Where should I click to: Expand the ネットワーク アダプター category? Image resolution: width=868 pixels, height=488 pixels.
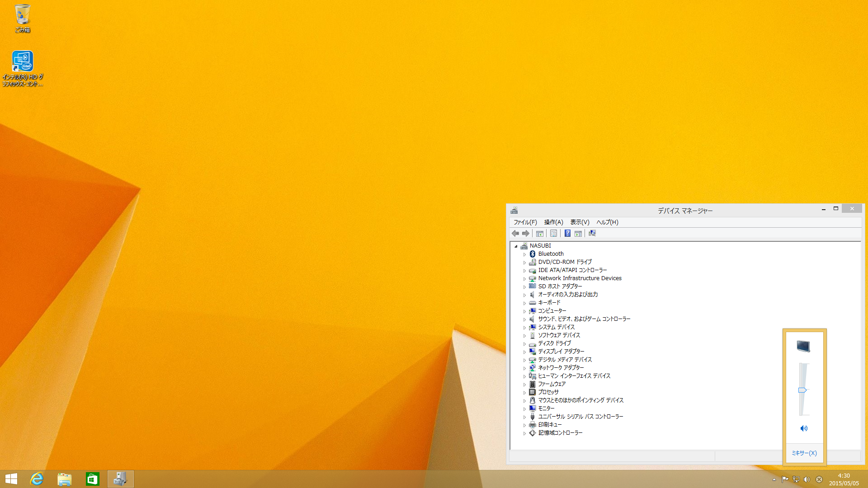[524, 368]
